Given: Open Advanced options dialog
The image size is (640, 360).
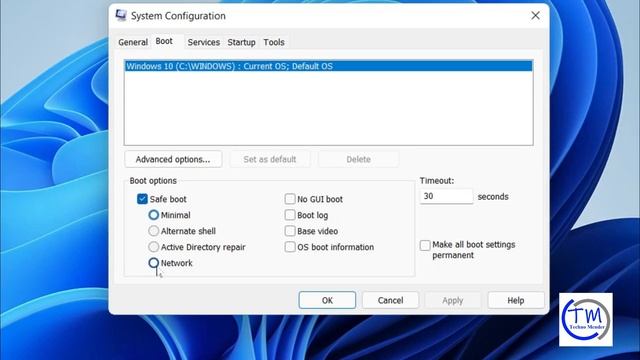Looking at the screenshot, I should pos(173,159).
